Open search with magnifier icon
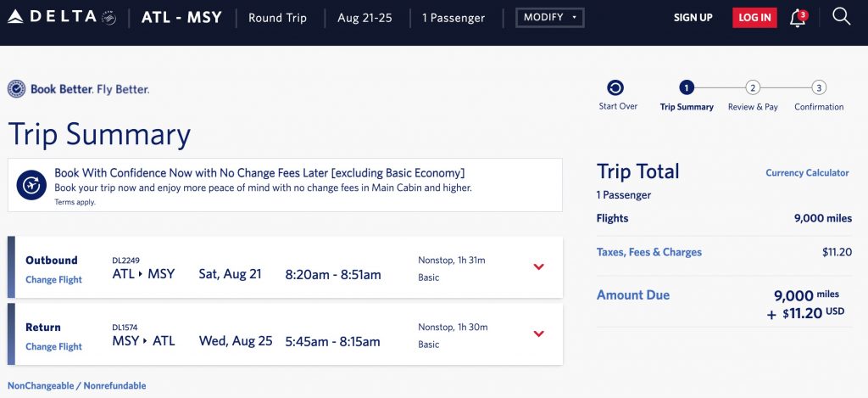868x398 pixels. 841,17
